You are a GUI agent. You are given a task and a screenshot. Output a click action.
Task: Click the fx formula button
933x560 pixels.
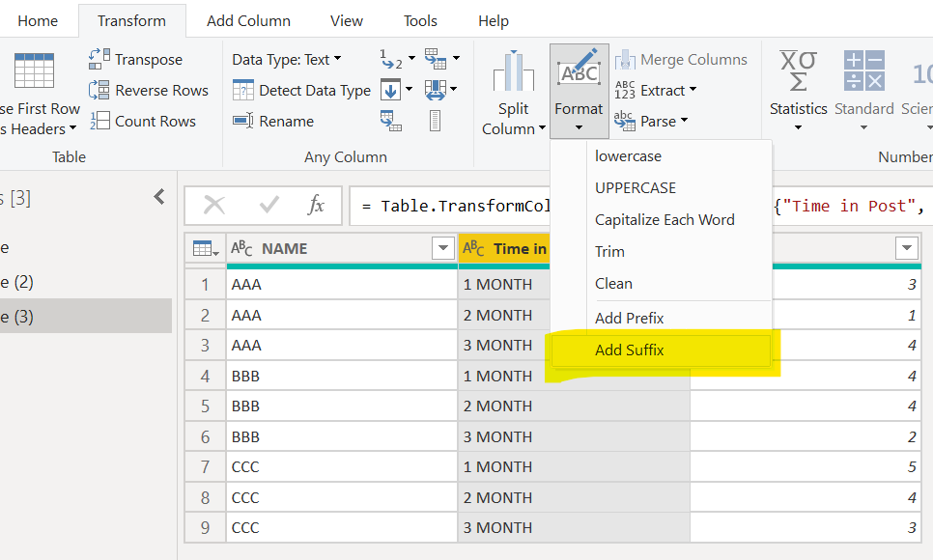316,206
